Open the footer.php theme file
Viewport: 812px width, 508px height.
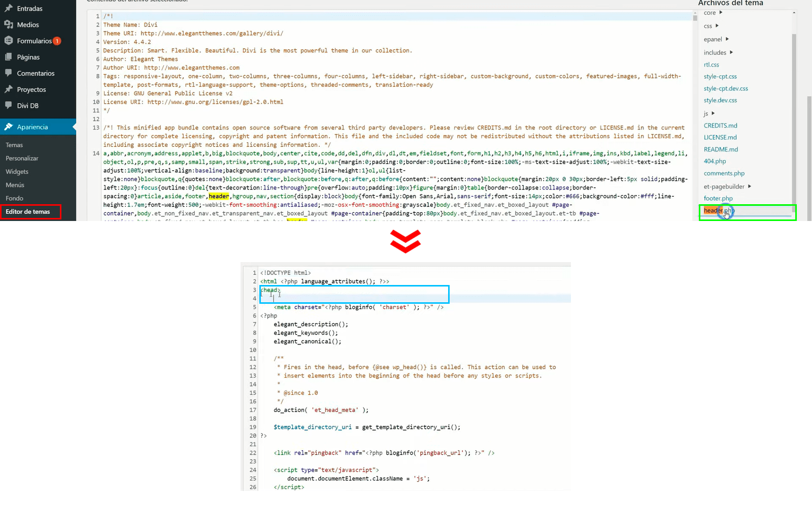(718, 199)
